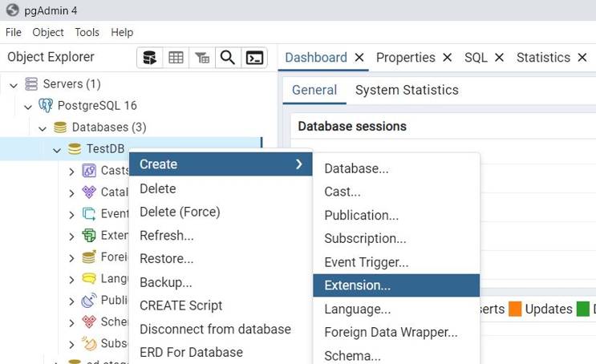This screenshot has height=364, width=596.
Task: Click the Databases (3) cylinder icon
Action: click(60, 127)
